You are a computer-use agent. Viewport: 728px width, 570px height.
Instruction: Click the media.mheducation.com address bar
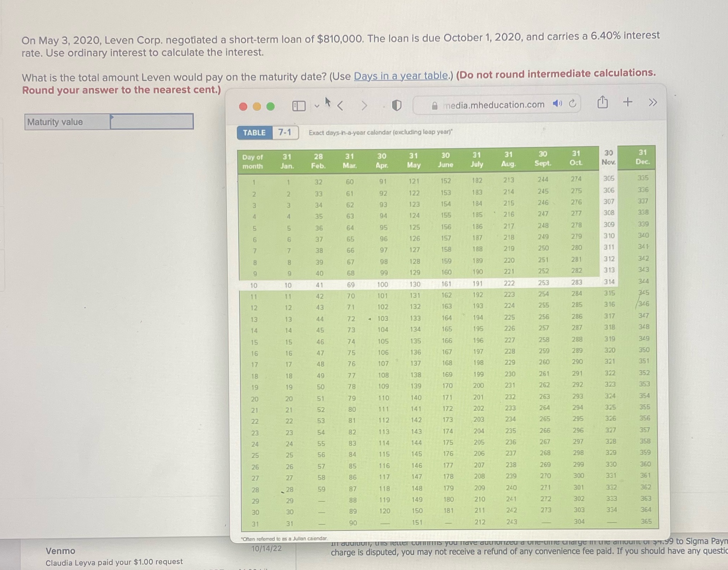[x=494, y=105]
